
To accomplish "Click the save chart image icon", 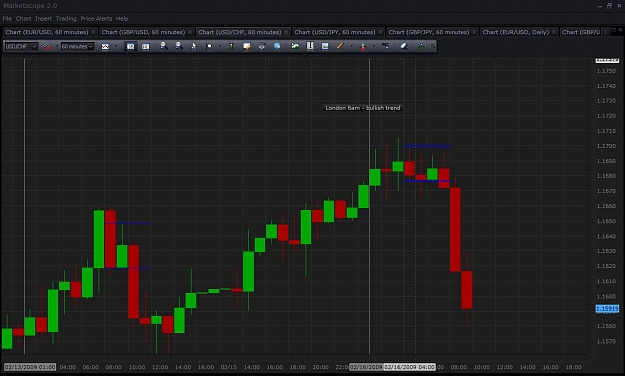I will (325, 46).
